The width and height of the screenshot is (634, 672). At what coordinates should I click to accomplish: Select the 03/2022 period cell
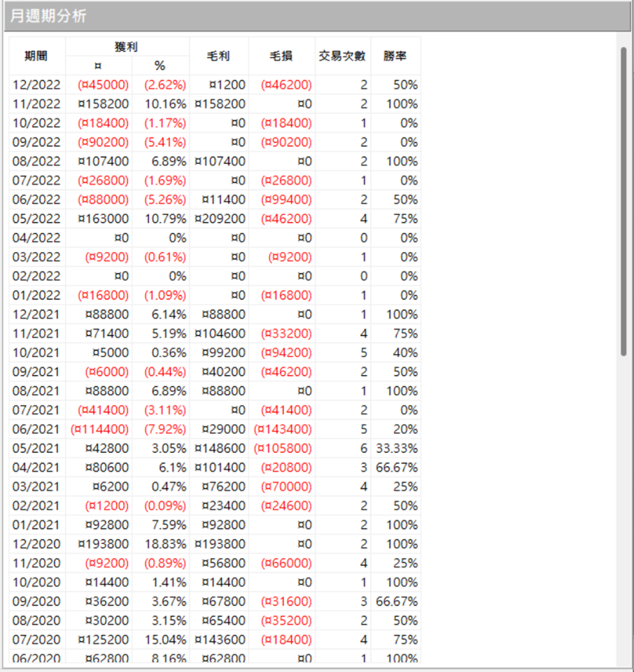[x=37, y=257]
